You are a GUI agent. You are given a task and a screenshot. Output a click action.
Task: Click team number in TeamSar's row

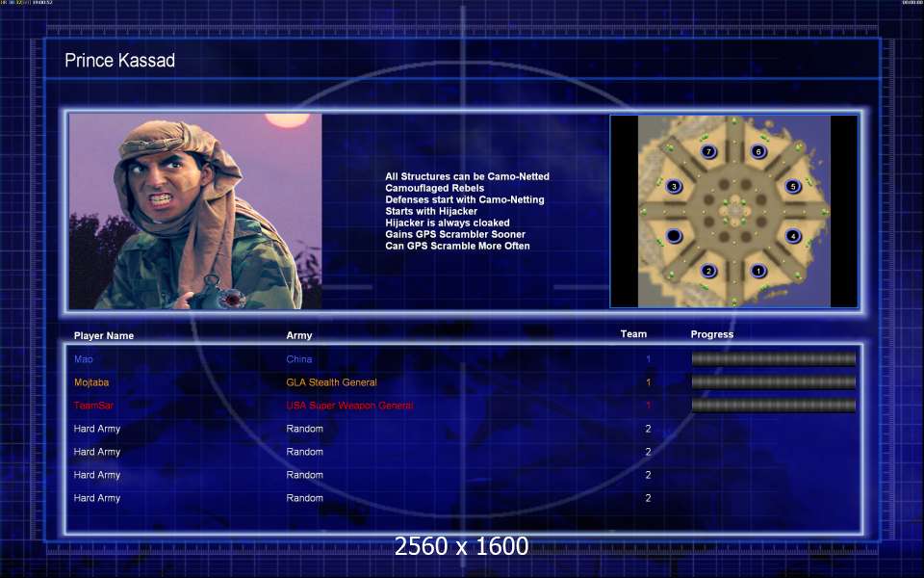click(648, 406)
